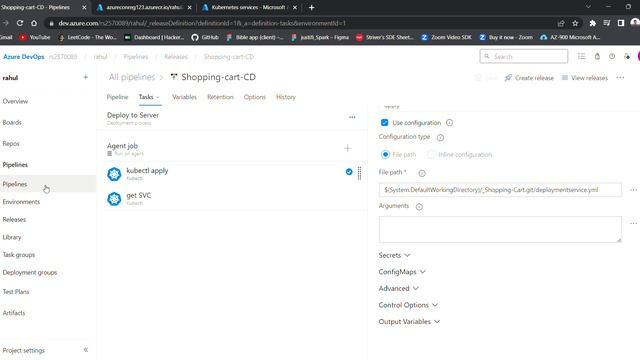
Task: Expand the Secrets section
Action: tap(394, 255)
